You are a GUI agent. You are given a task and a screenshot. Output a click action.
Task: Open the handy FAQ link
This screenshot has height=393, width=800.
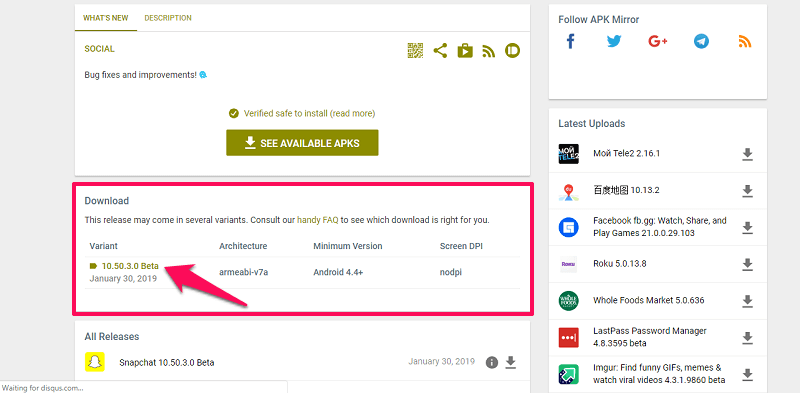tap(317, 220)
